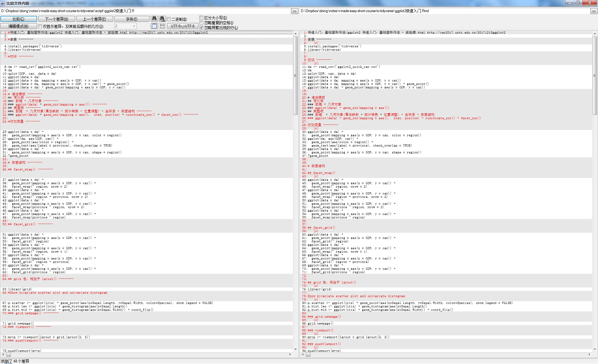Click the left pane horizontal scrollbar thumb
Screen dimensions: 598x364
click(8, 354)
